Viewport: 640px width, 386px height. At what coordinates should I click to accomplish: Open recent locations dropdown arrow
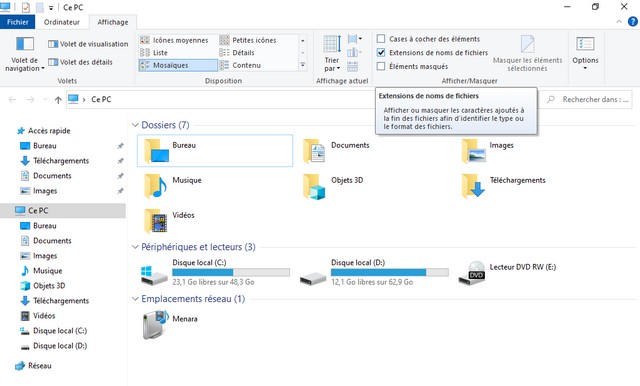45,100
